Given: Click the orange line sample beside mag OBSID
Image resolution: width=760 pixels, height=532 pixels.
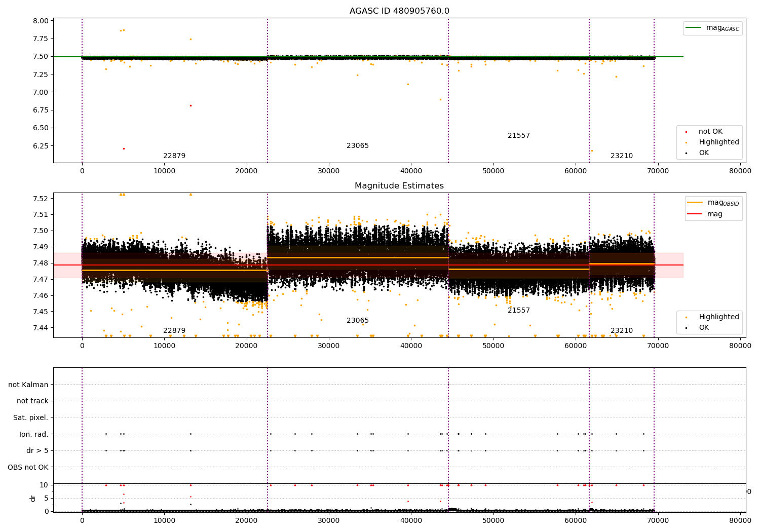Looking at the screenshot, I should point(696,203).
